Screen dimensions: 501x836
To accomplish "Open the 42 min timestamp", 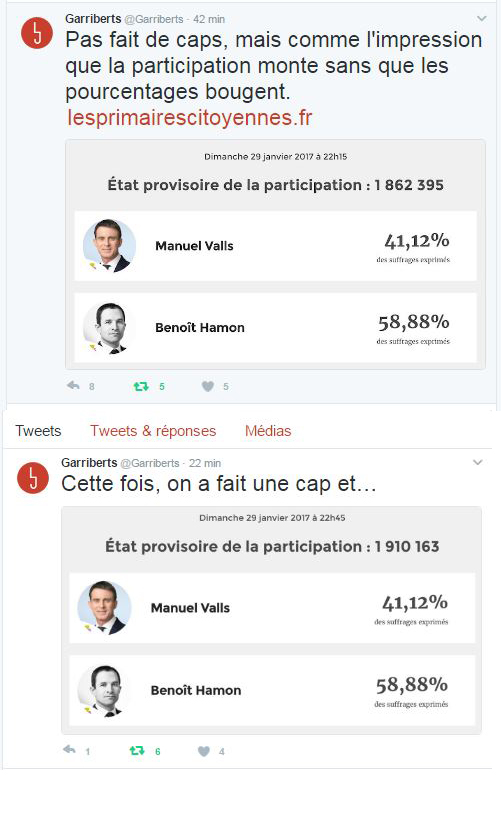I will pyautogui.click(x=209, y=19).
